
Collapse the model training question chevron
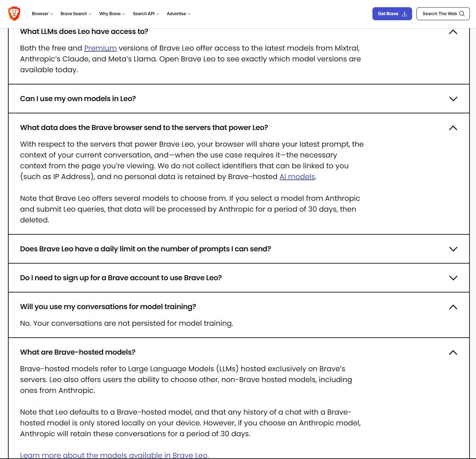453,307
